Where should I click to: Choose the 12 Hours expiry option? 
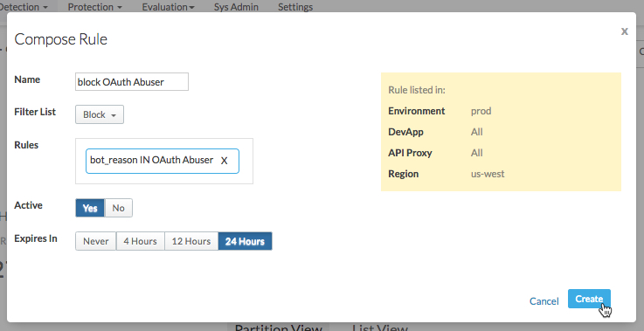point(191,241)
